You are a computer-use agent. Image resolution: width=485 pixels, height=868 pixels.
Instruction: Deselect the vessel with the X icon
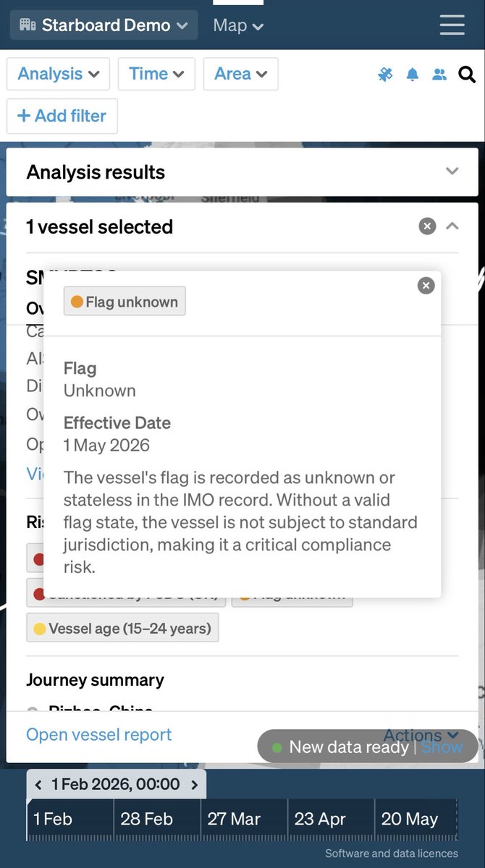pos(428,226)
